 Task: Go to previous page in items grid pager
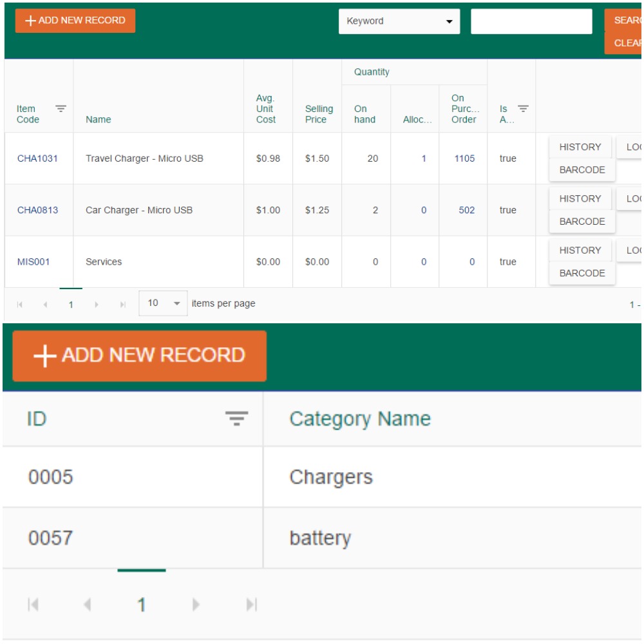tap(45, 305)
